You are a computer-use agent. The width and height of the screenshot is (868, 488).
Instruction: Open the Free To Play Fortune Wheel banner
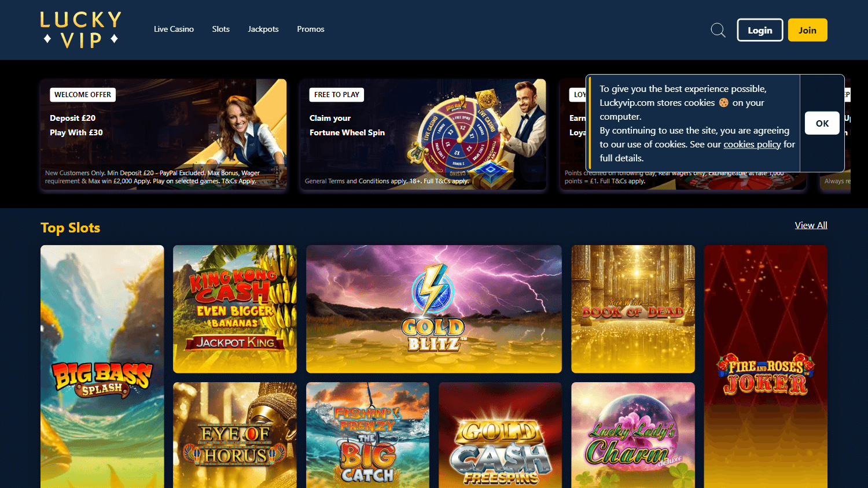423,134
